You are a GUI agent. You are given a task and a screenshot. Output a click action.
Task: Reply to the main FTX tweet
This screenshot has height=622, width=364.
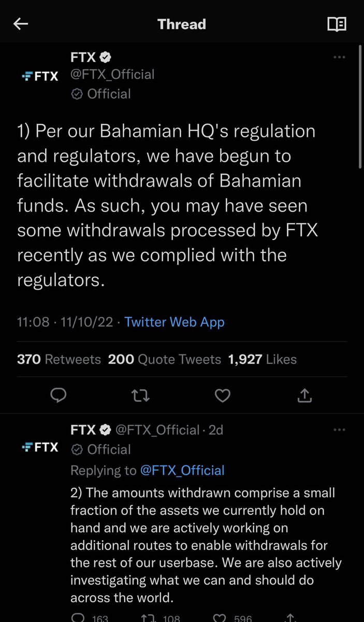click(59, 396)
